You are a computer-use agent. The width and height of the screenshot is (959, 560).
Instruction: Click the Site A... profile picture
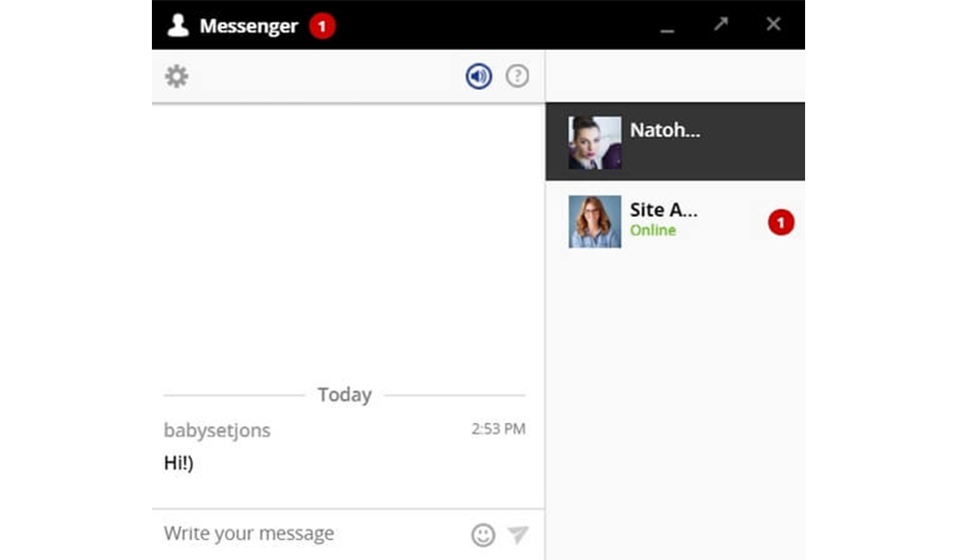click(594, 222)
